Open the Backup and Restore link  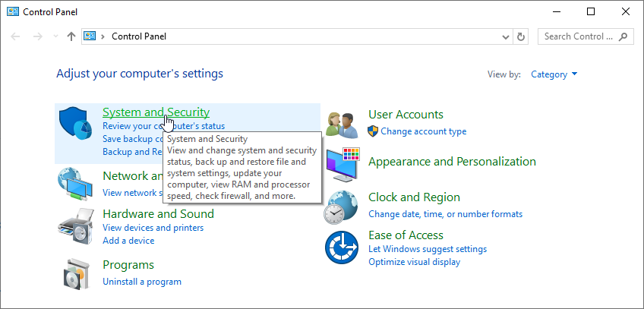pyautogui.click(x=133, y=152)
